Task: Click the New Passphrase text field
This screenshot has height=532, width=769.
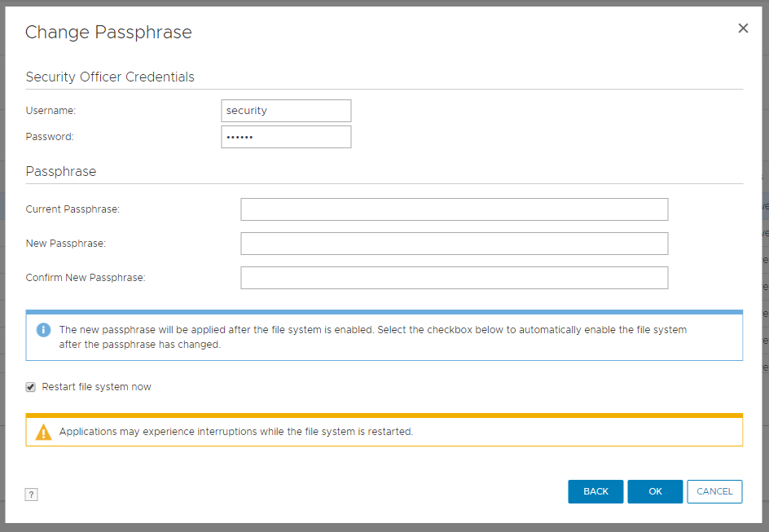Action: (454, 244)
